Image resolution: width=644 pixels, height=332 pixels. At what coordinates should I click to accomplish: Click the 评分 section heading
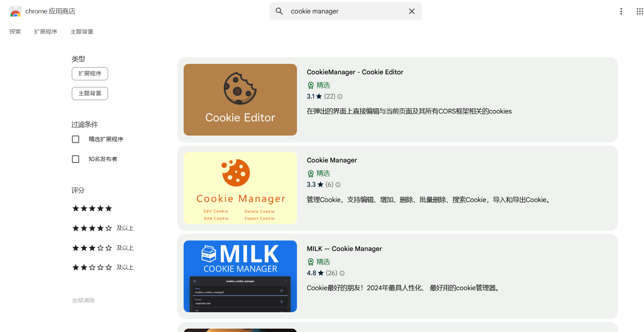coord(78,190)
